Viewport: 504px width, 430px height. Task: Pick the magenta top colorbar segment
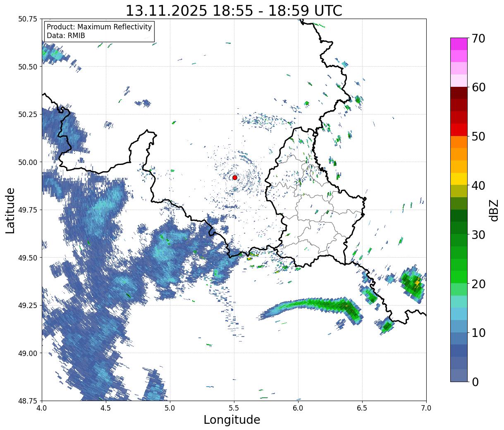tap(459, 44)
